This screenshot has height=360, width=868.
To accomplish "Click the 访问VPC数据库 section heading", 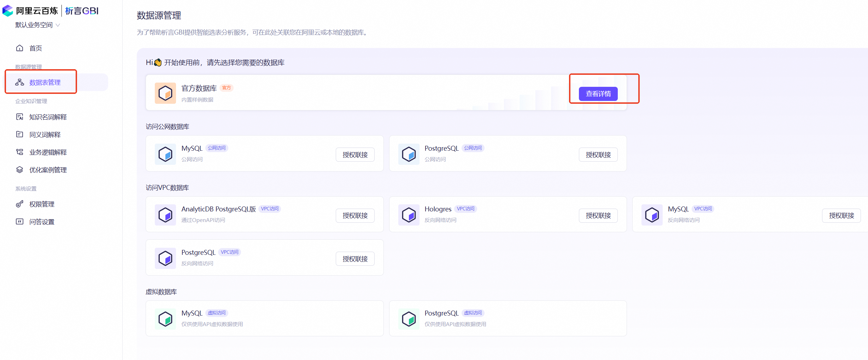I will click(x=167, y=188).
